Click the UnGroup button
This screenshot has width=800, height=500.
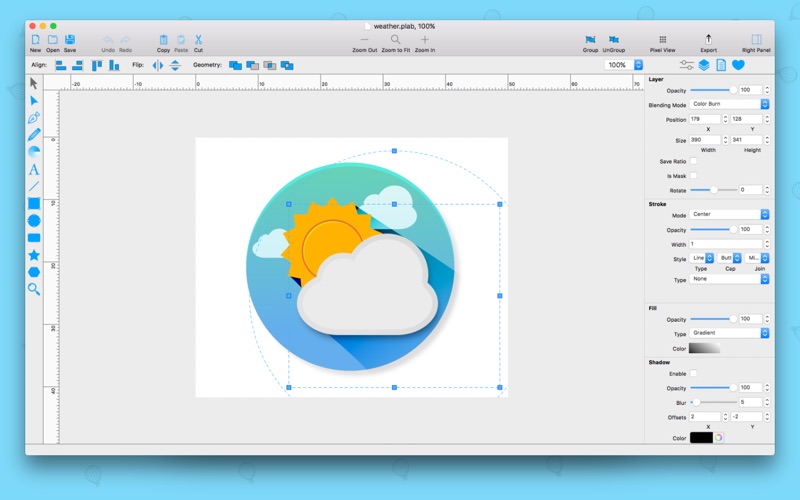(x=613, y=40)
